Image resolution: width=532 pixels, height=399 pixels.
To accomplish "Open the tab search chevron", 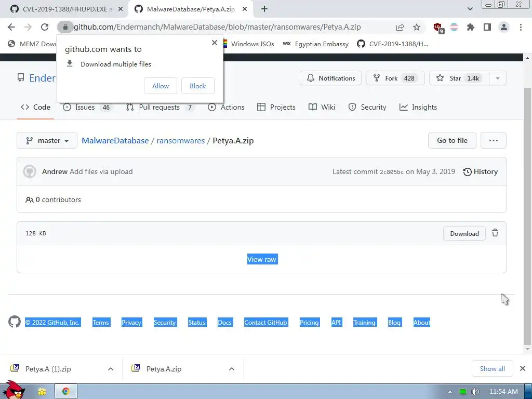I will point(470,9).
